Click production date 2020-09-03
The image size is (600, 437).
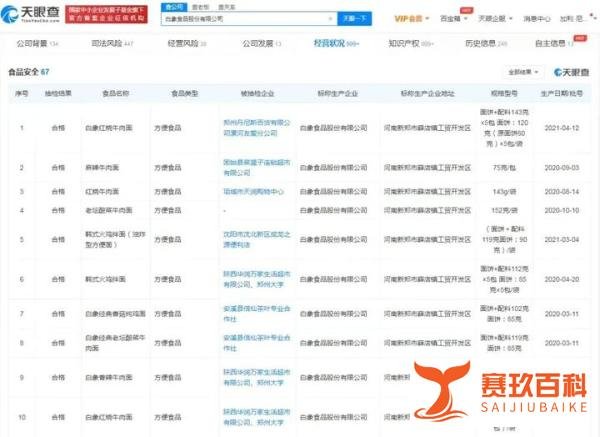click(x=562, y=167)
